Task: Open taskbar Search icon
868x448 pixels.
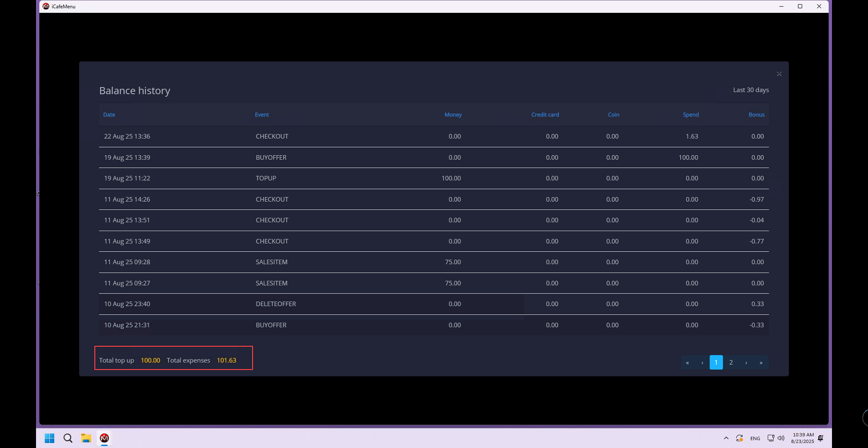Action: pos(68,438)
